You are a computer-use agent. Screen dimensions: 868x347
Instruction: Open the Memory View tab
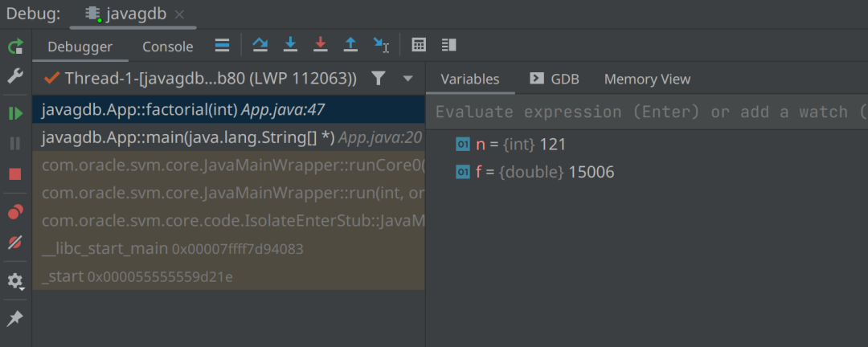(647, 80)
